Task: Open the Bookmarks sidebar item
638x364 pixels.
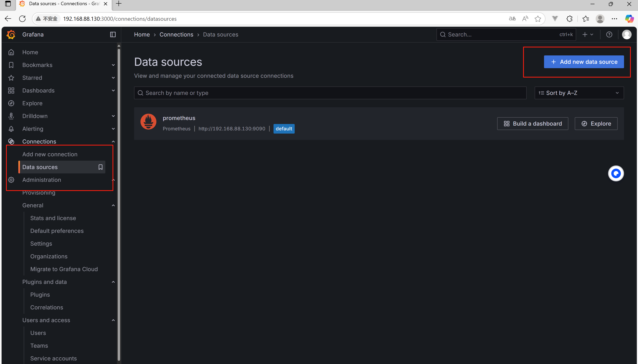Action: tap(37, 65)
